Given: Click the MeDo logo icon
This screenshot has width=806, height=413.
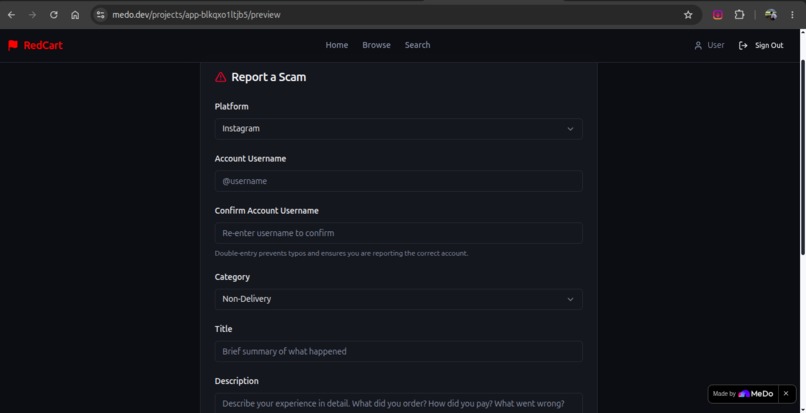Looking at the screenshot, I should click(x=744, y=393).
